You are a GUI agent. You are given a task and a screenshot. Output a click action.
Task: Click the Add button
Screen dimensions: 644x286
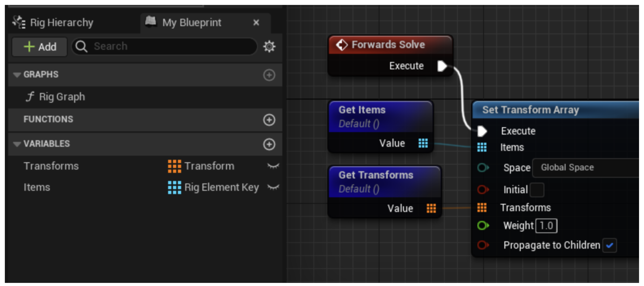pyautogui.click(x=40, y=47)
